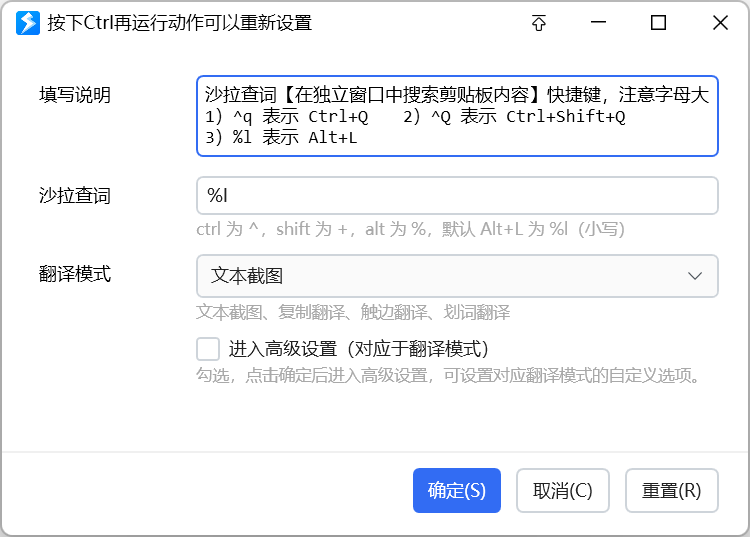Viewport: 750px width, 537px height.
Task: Click the 进入高级设置（对应于翻译模式）label text
Action: pos(358,349)
